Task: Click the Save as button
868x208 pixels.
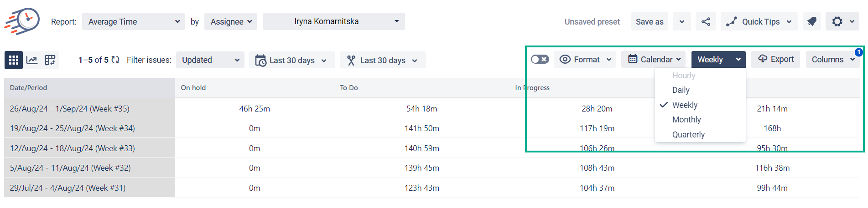Action: (x=650, y=22)
